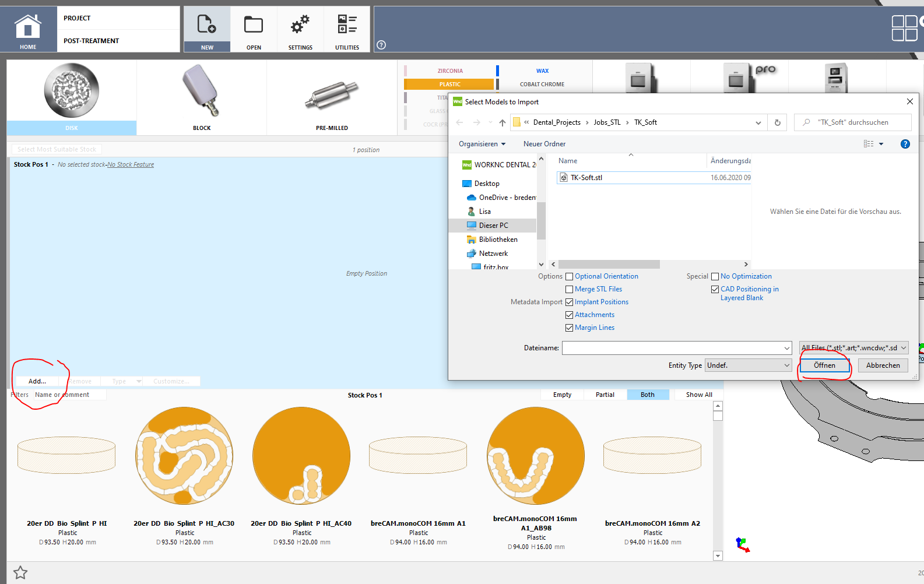Select the ZIRCONIA material tab

[450, 71]
